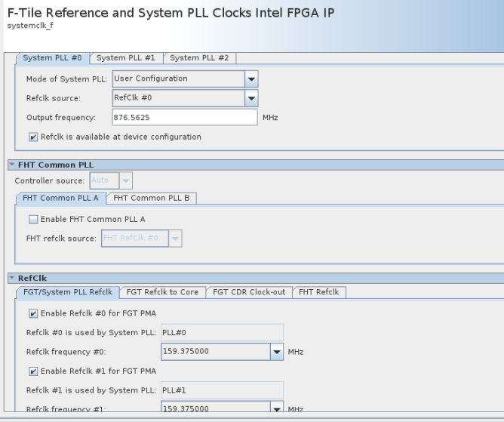The image size is (504, 422).
Task: Open Refclk frequency #0 dropdown
Action: tap(277, 352)
